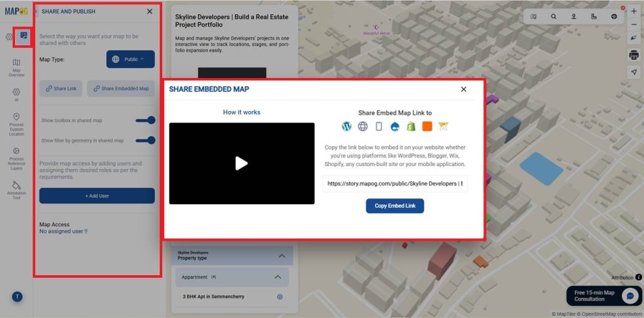Click the WordPress platform icon
The width and height of the screenshot is (644, 318).
coord(347,126)
